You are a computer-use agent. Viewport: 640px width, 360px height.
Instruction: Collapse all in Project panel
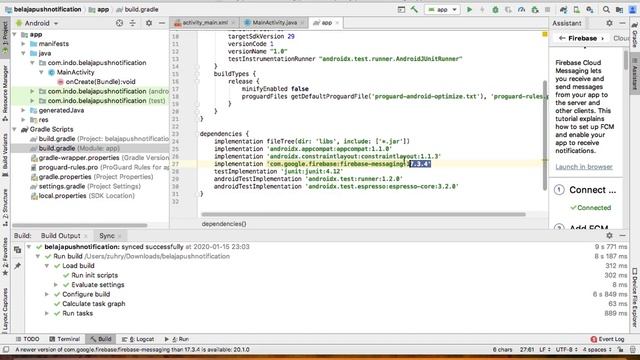133,23
